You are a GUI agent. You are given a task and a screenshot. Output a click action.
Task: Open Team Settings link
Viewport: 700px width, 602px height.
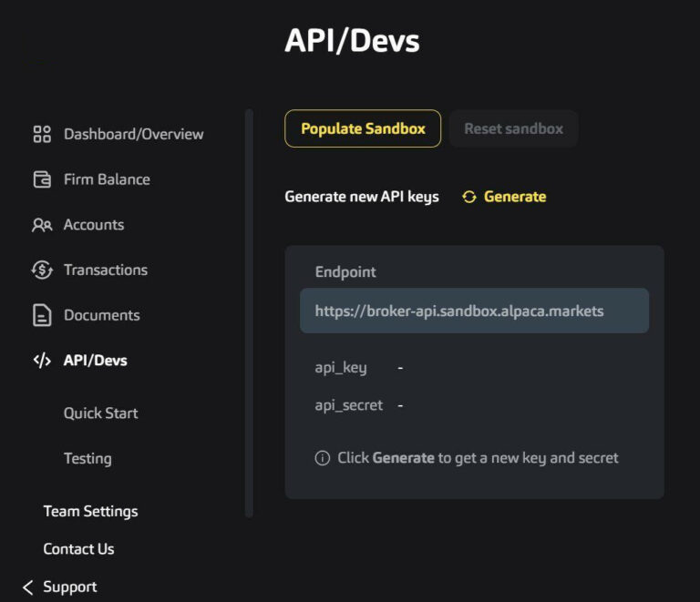(x=90, y=512)
